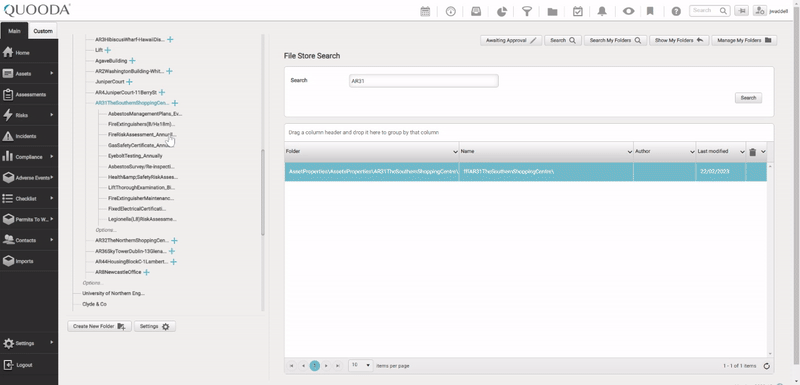Click the Settings gear button below tree

coord(155,326)
